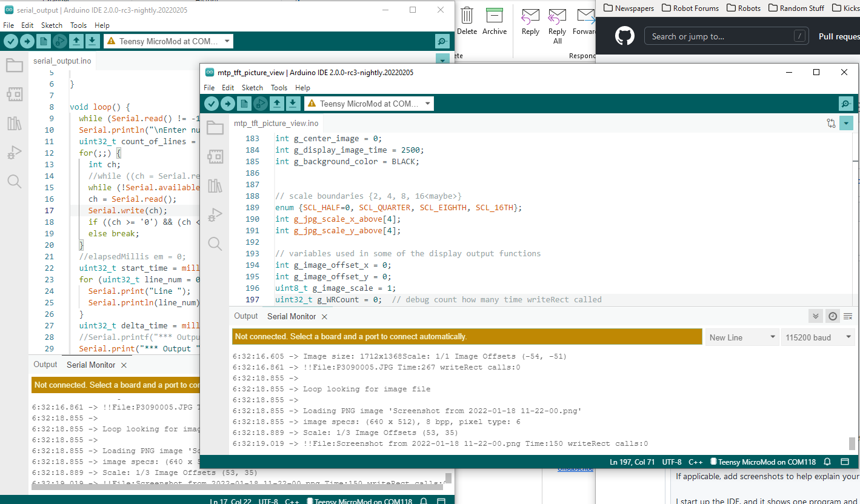Open Library Manager in mtp_tft_picture_view sidebar

[x=215, y=185]
